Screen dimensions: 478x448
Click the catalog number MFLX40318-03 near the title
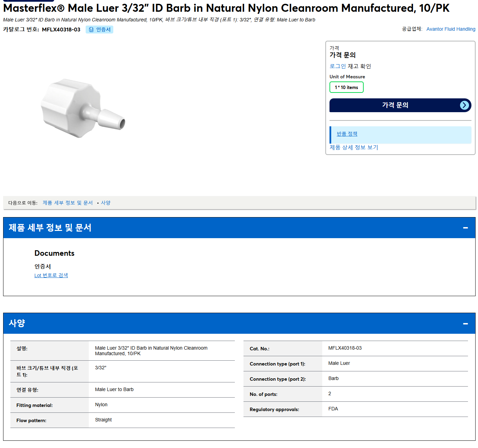tap(61, 30)
